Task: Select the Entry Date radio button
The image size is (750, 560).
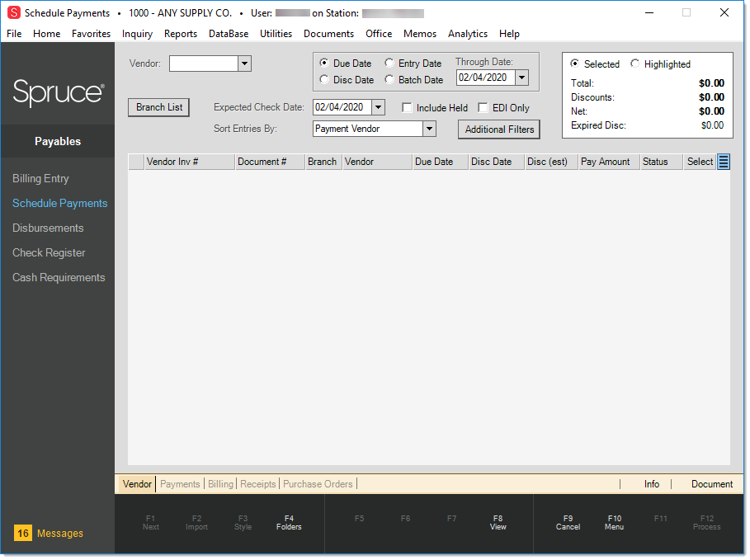Action: click(x=391, y=64)
